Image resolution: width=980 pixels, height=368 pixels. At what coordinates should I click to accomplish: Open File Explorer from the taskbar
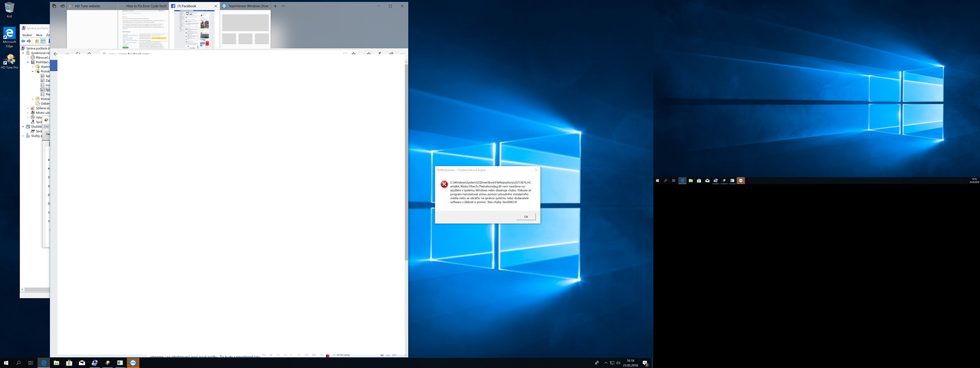[x=56, y=363]
